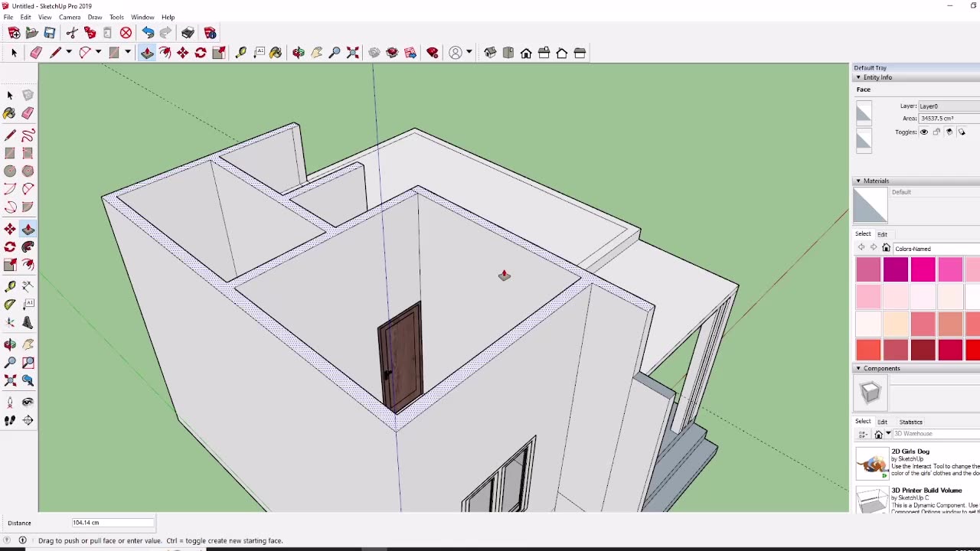Open the Arc tool dropdown arrow

tap(98, 53)
